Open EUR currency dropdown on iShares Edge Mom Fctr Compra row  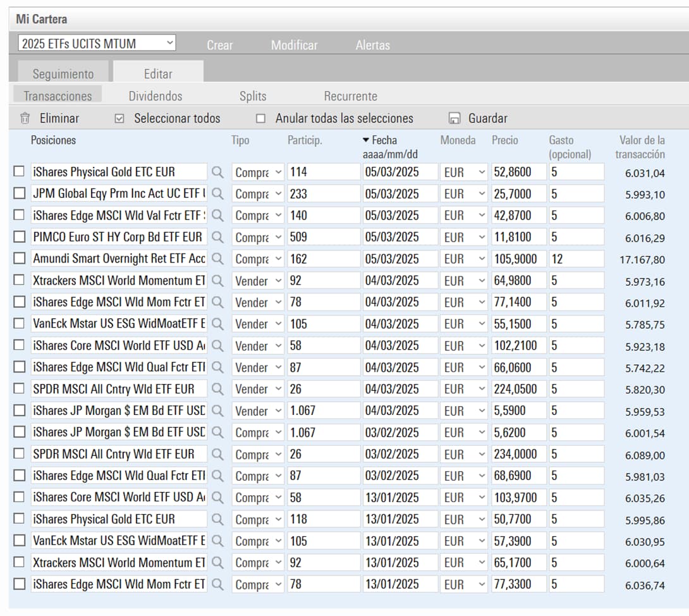coord(463,584)
